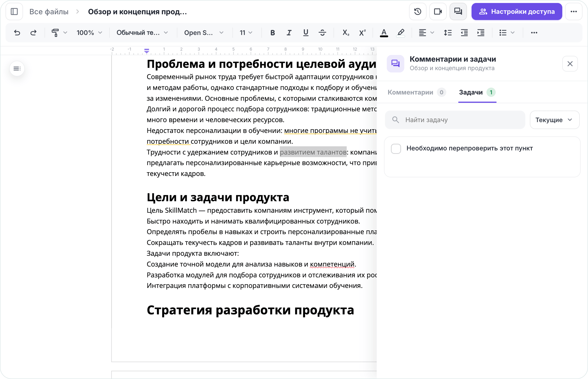Click line "Задачи продукта включают:"
This screenshot has width=588, height=379.
[193, 253]
